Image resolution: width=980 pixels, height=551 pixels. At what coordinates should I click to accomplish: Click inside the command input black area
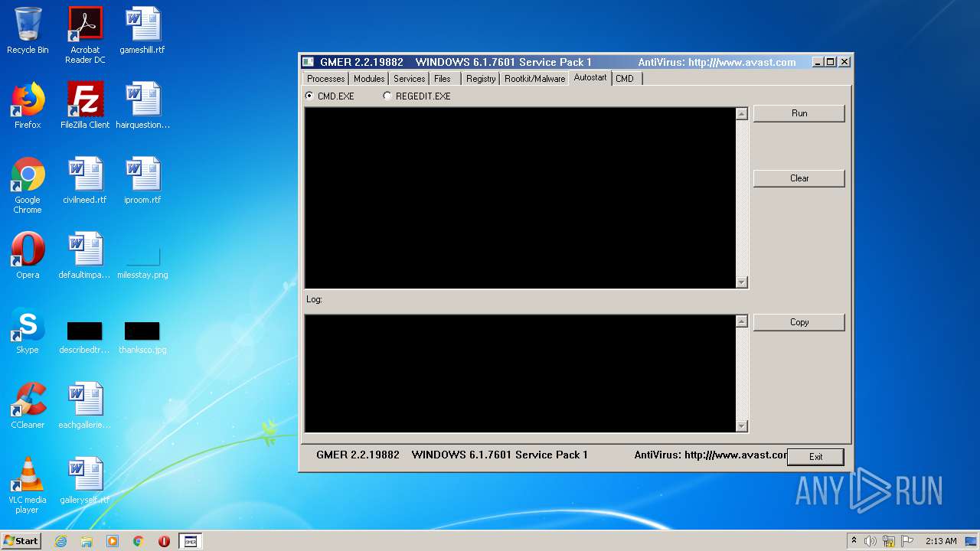pyautogui.click(x=520, y=198)
